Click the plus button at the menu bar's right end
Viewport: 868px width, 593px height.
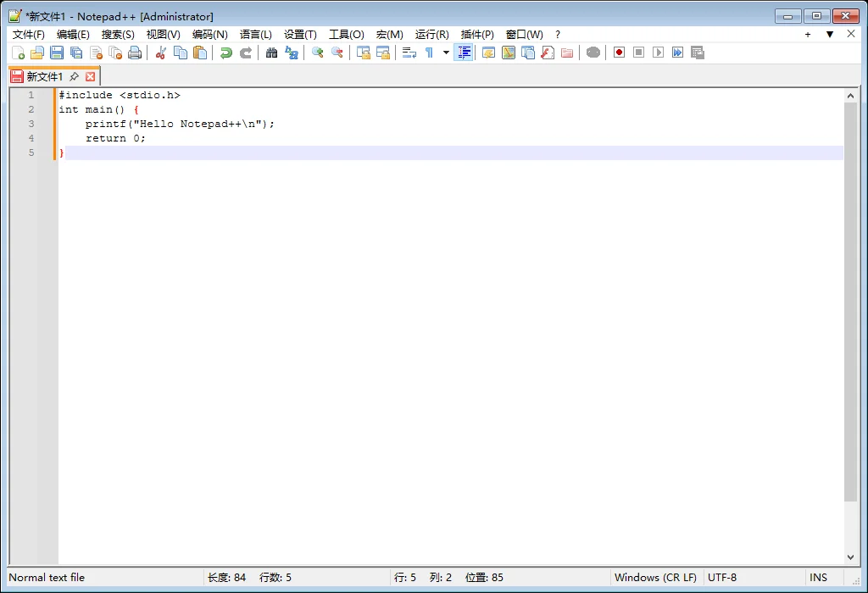[808, 34]
